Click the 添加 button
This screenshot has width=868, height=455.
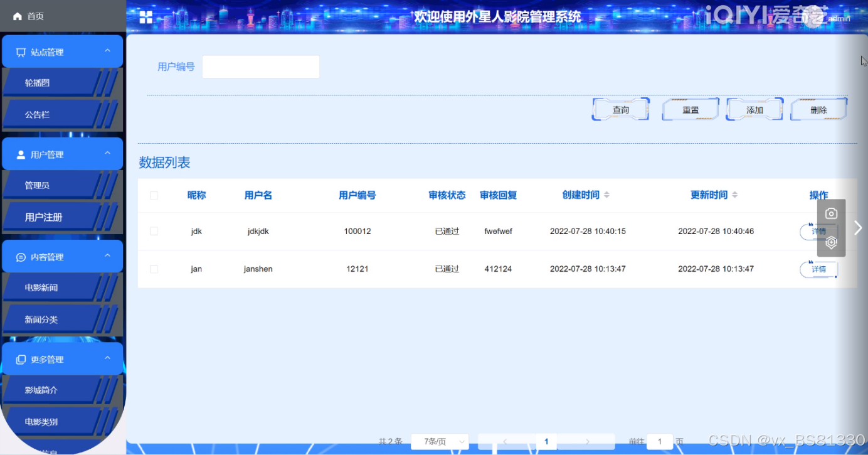[754, 110]
